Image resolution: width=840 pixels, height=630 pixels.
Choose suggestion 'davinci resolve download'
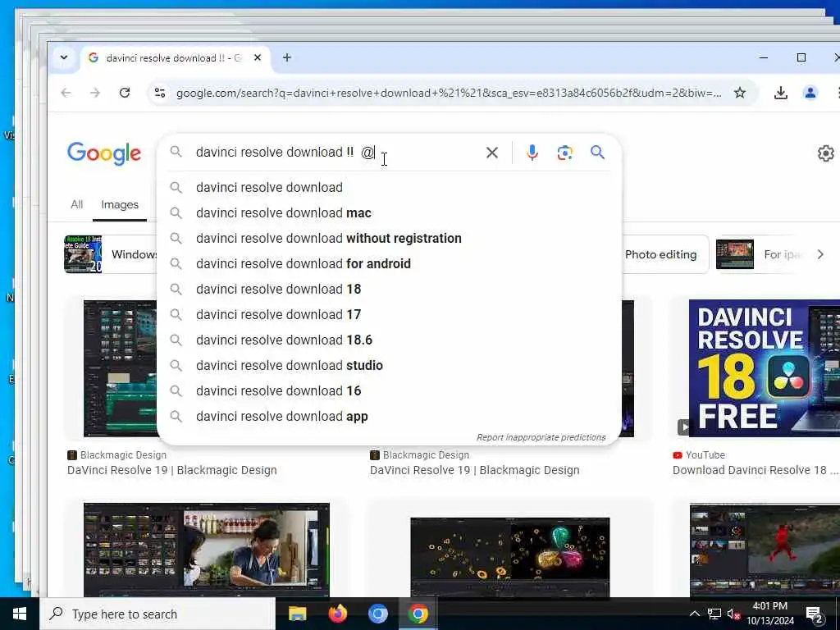pyautogui.click(x=390, y=188)
